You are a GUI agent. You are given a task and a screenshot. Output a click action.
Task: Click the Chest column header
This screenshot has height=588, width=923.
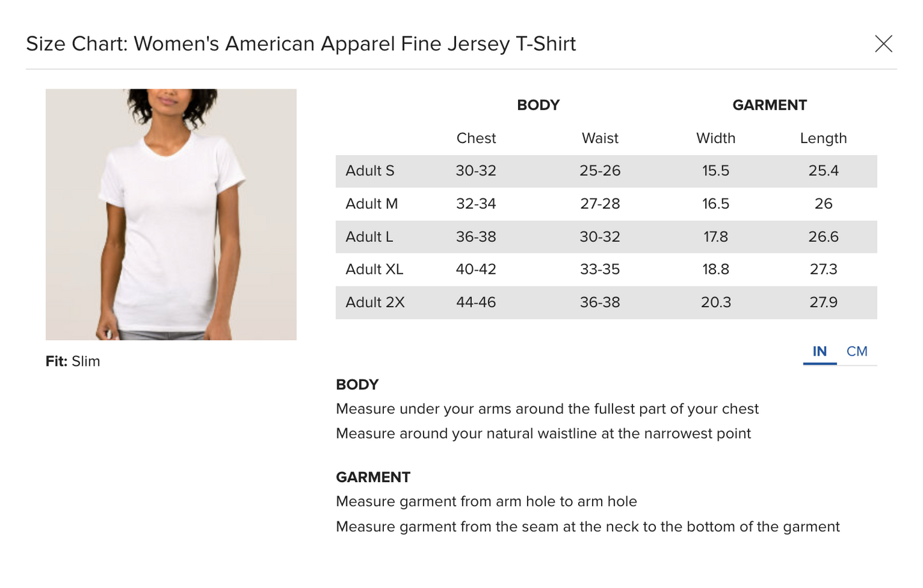pos(476,139)
